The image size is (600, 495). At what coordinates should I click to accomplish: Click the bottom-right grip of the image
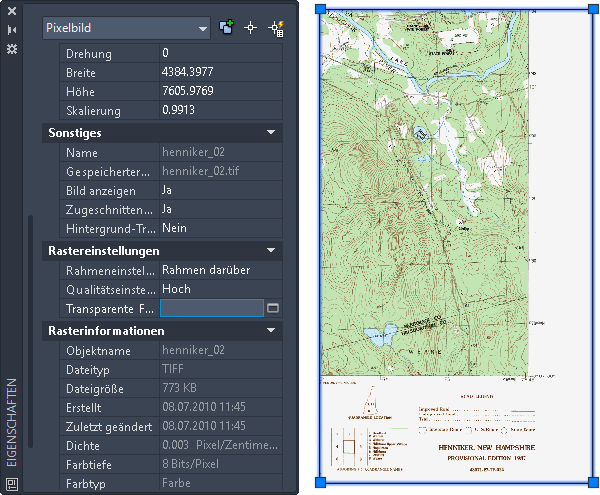click(x=594, y=482)
